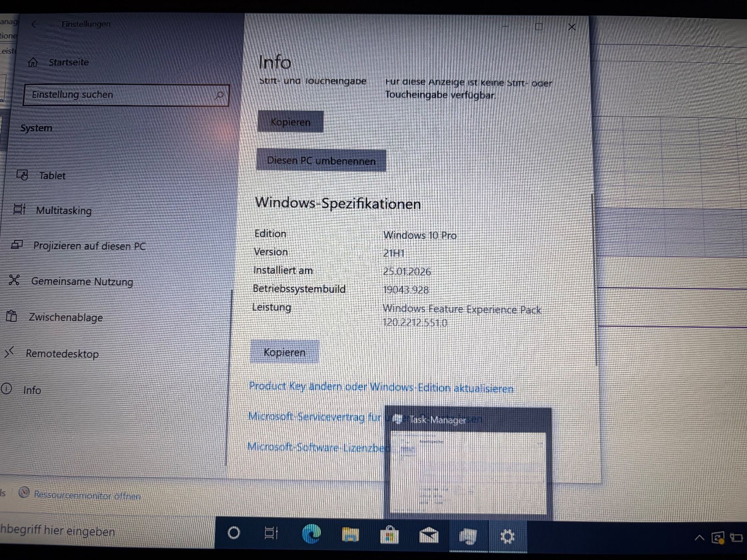
Task: Select the Remotedesktop icon
Action: click(9, 352)
